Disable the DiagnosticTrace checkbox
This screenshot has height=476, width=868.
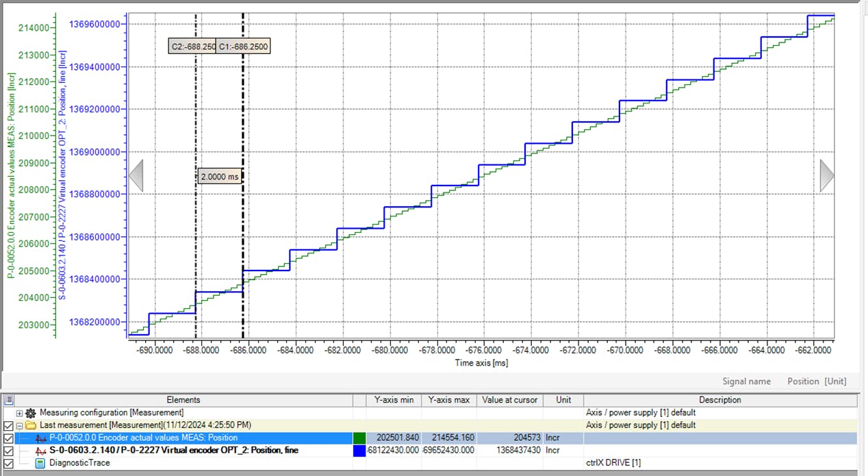(x=8, y=463)
